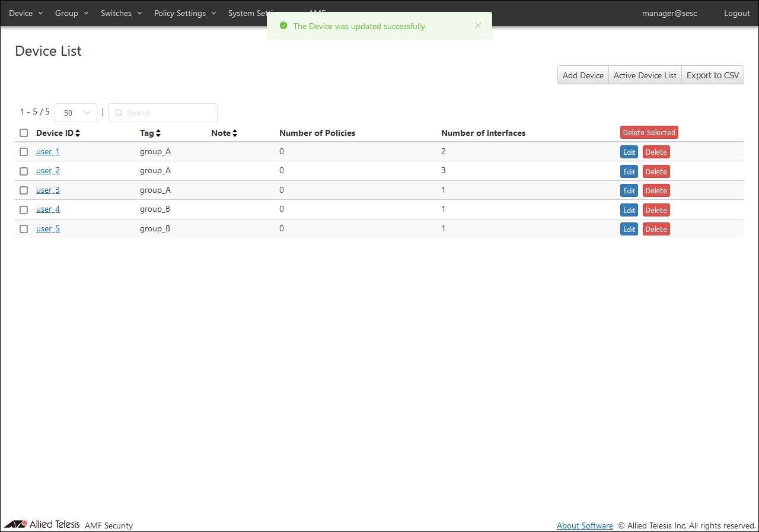The image size is (759, 532).
Task: Check the user_4 row checkbox
Action: point(24,209)
